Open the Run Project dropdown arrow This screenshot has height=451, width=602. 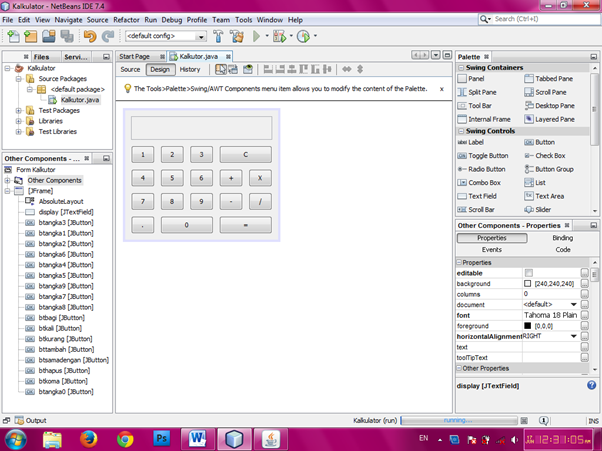[267, 36]
